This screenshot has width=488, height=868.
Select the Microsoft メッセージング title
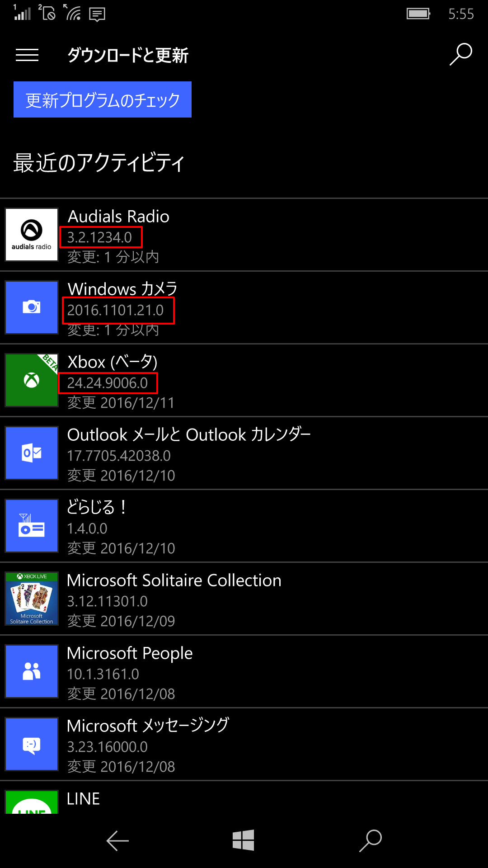(148, 726)
